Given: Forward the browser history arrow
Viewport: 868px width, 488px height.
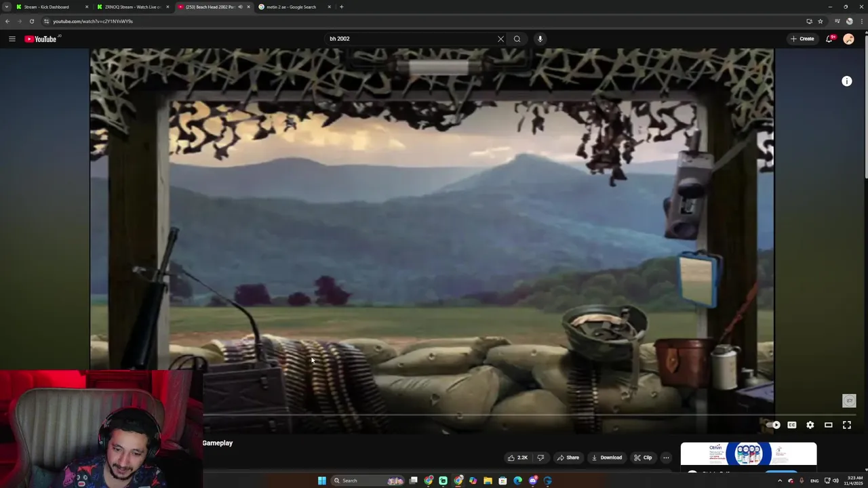Looking at the screenshot, I should pos(19,21).
